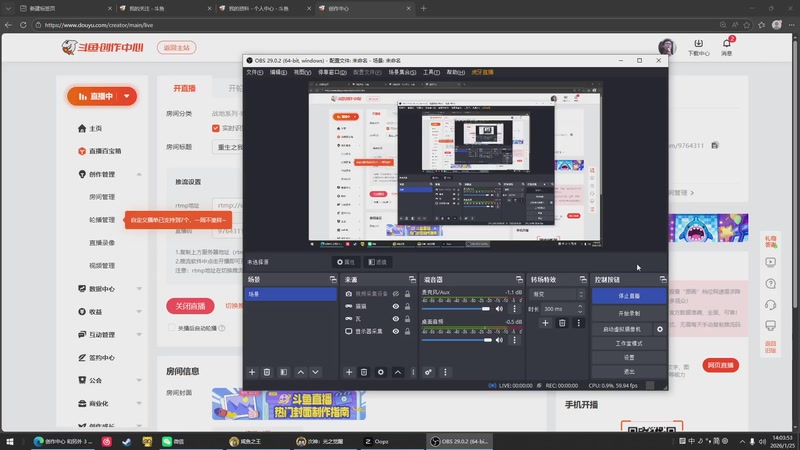
Task: Mute the 麦克风/Aux speaker icon
Action: (499, 309)
